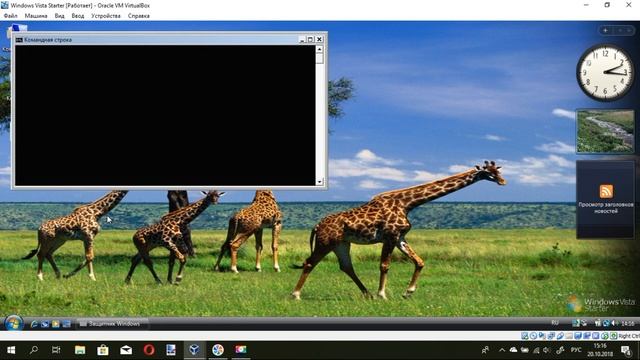The height and width of the screenshot is (360, 640).
Task: Open File Explorer from host taskbar
Action: point(80,350)
